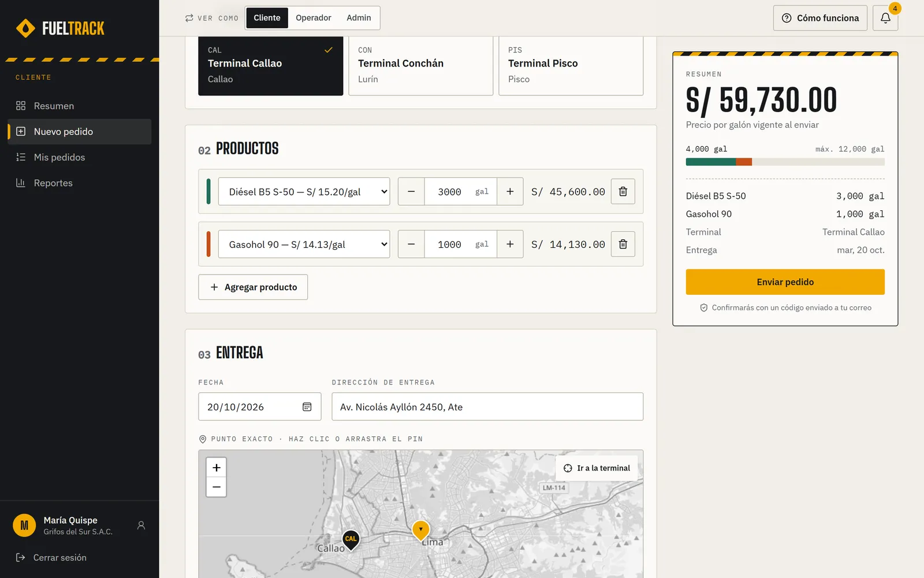This screenshot has width=924, height=578.
Task: Switch view to Cliente role
Action: [267, 18]
